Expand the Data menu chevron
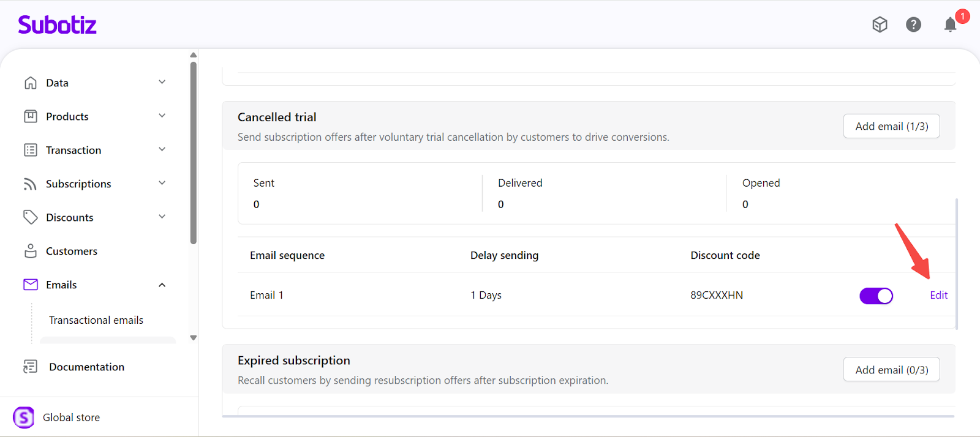The image size is (980, 437). coord(162,82)
